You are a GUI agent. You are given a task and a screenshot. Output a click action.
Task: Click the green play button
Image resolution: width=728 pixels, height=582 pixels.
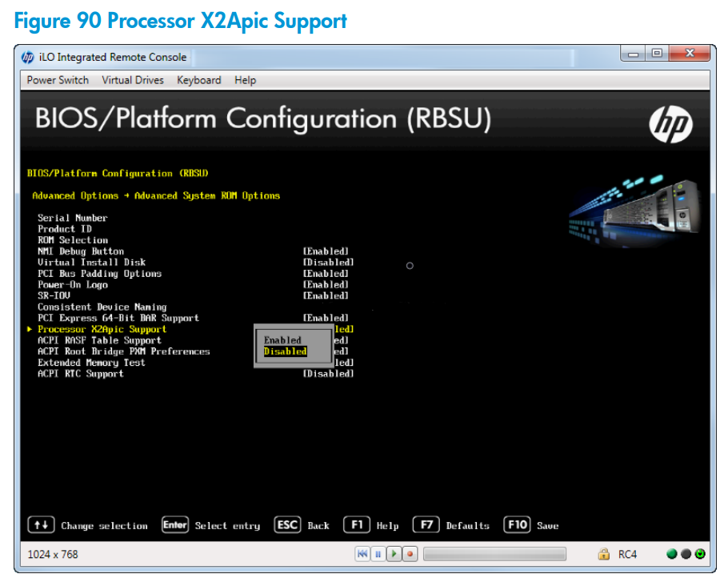(394, 554)
